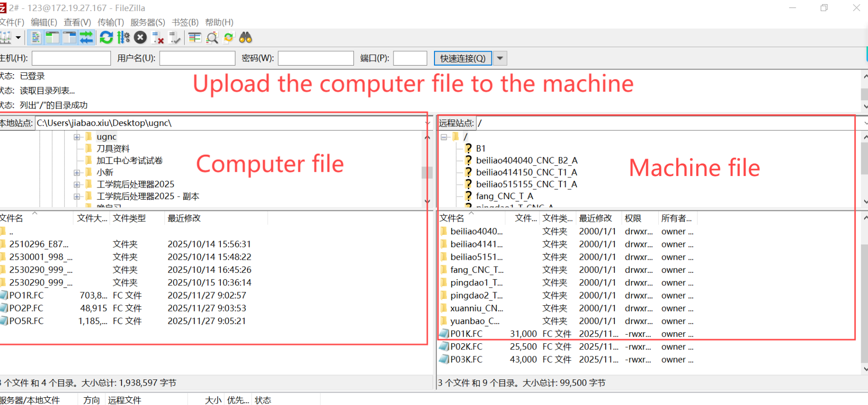
Task: Toggle synchronized browsing
Action: [x=229, y=38]
